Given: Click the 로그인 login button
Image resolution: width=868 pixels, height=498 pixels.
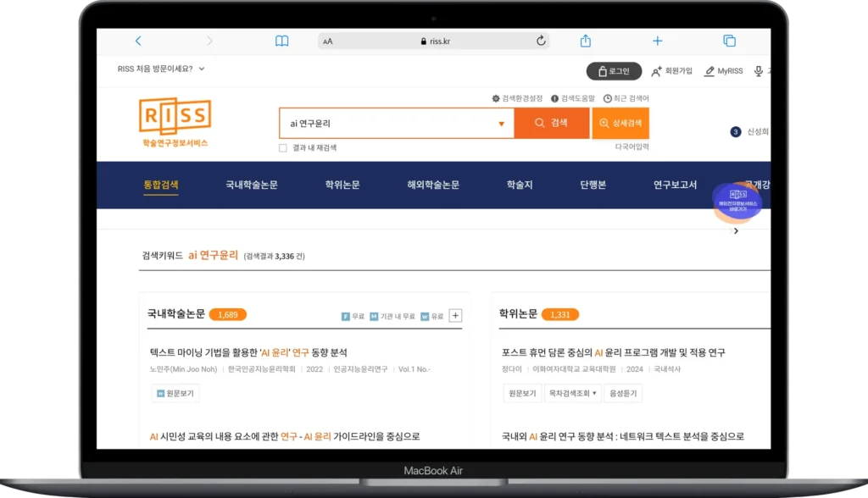Looking at the screenshot, I should 614,71.
